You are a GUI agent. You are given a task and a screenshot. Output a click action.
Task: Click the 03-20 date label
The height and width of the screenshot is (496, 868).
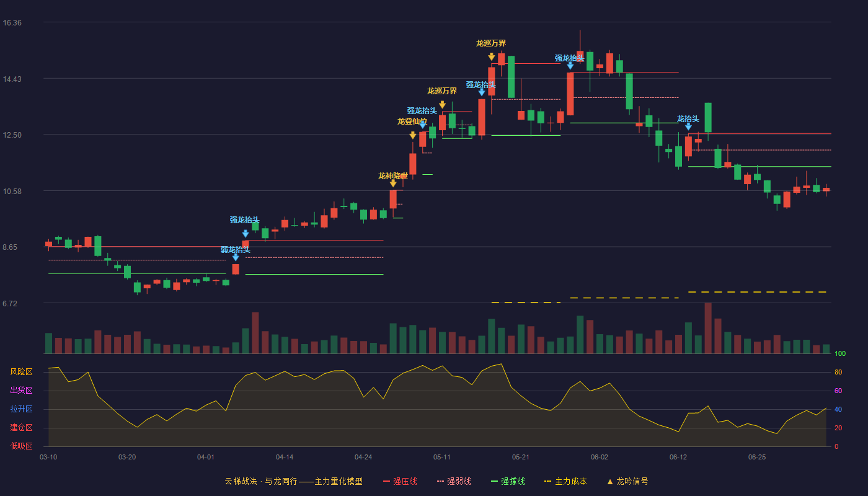click(127, 457)
